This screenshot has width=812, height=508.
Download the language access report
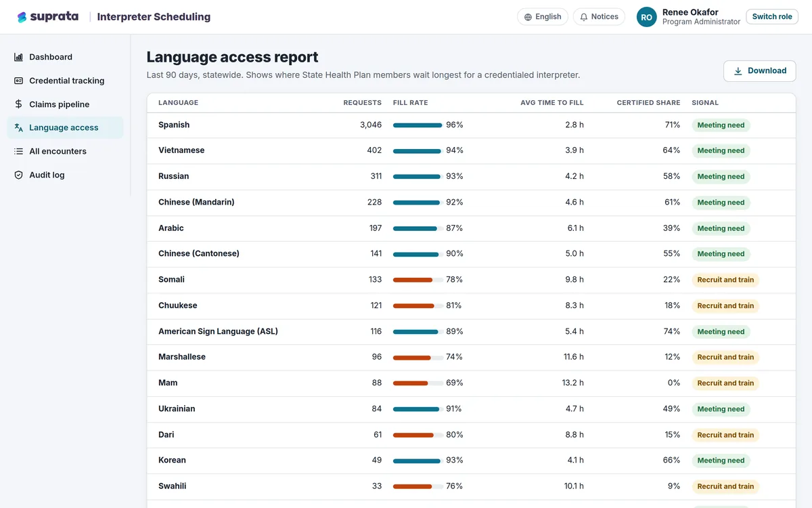coord(760,71)
